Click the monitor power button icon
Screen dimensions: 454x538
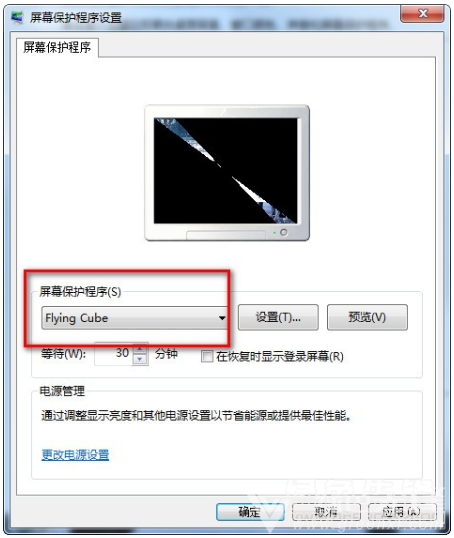283,232
